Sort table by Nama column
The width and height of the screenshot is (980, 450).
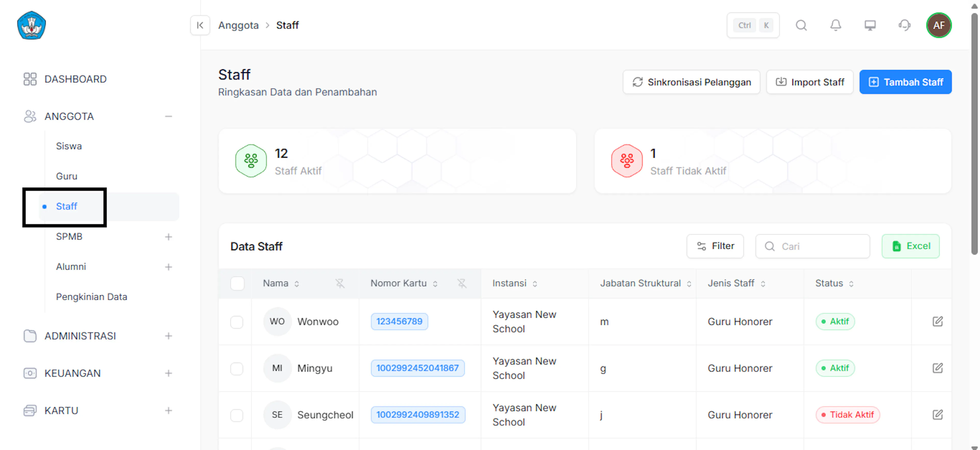coord(297,284)
